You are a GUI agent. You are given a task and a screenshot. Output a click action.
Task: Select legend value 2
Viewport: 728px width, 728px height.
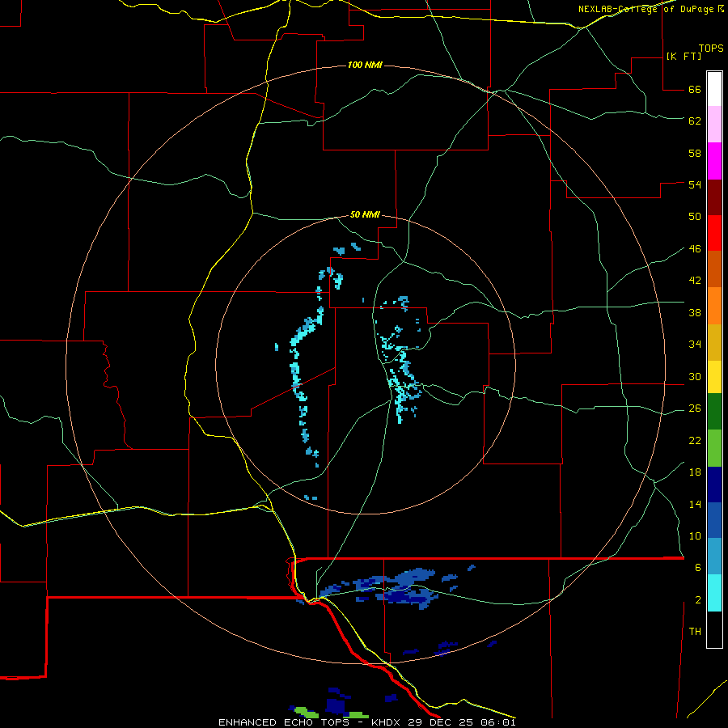point(698,600)
